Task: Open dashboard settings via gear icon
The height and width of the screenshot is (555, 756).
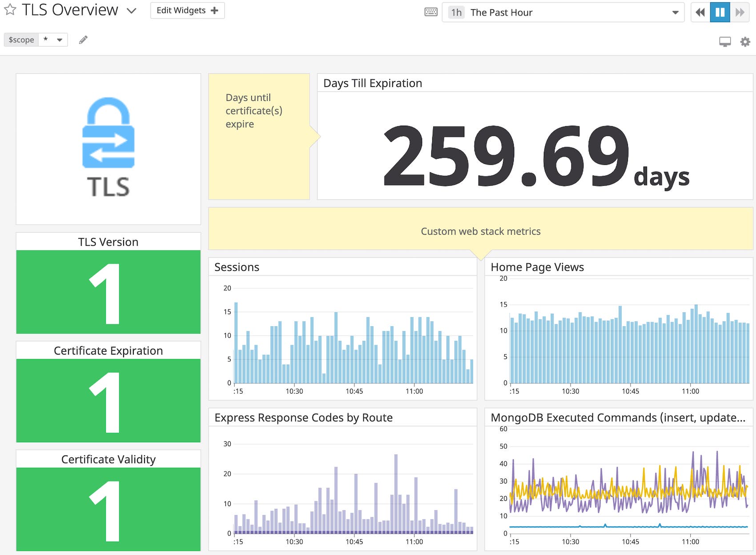Action: pos(745,41)
